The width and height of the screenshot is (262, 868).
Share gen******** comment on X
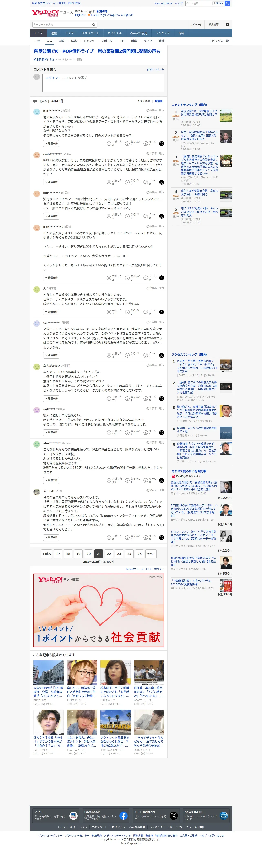(x=162, y=278)
